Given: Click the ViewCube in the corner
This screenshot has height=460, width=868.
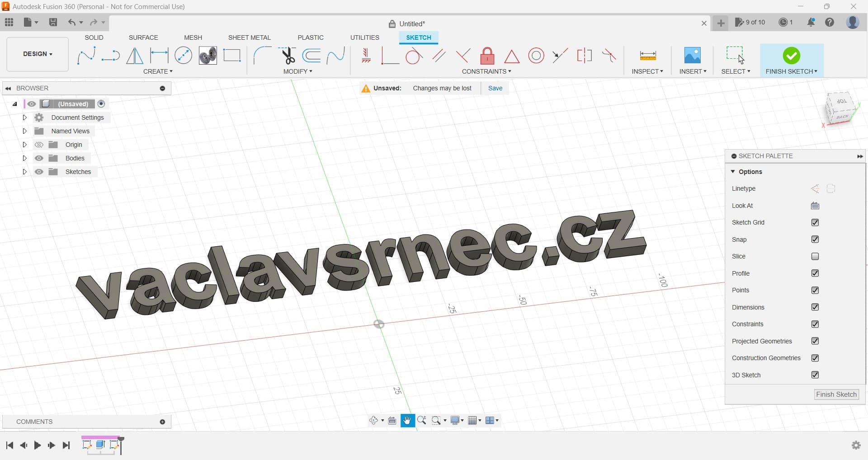Looking at the screenshot, I should point(841,109).
